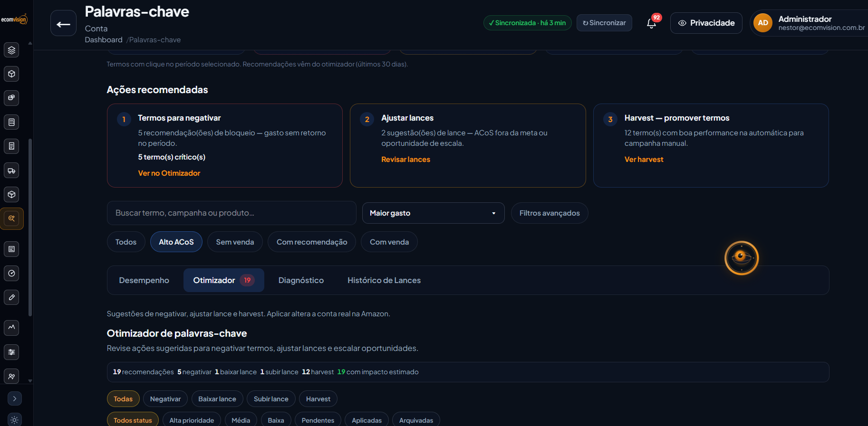Toggle the light/dark theme sun icon
The height and width of the screenshot is (426, 868).
click(x=15, y=420)
